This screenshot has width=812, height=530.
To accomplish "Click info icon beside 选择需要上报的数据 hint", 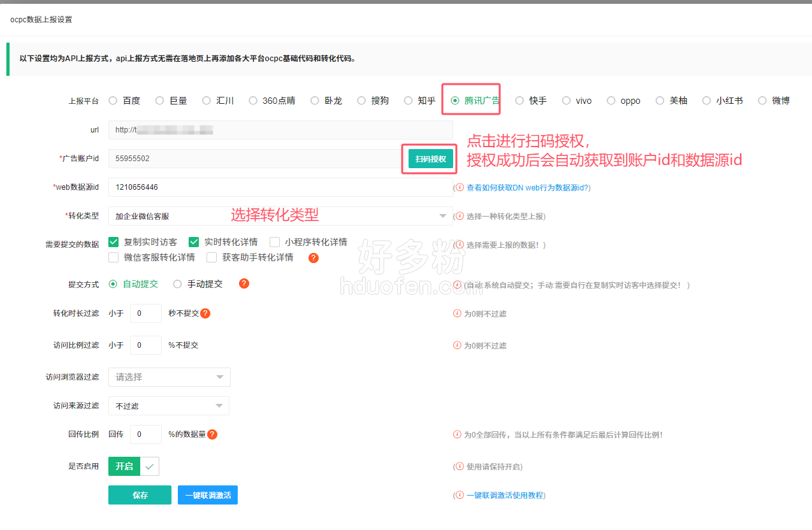I will (460, 245).
